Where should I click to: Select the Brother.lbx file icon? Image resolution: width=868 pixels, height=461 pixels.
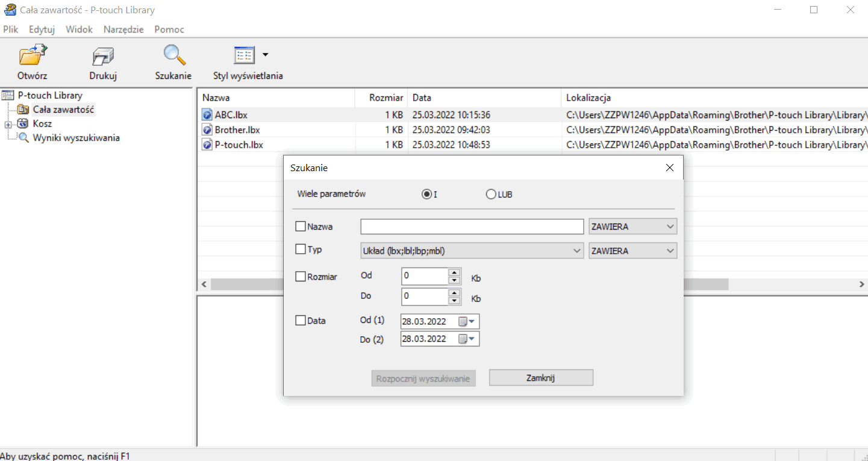pyautogui.click(x=207, y=130)
